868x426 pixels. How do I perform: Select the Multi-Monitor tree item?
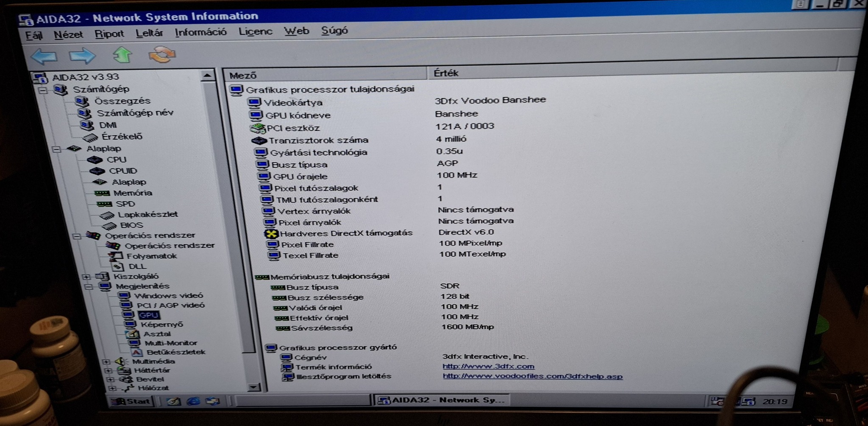coord(171,343)
